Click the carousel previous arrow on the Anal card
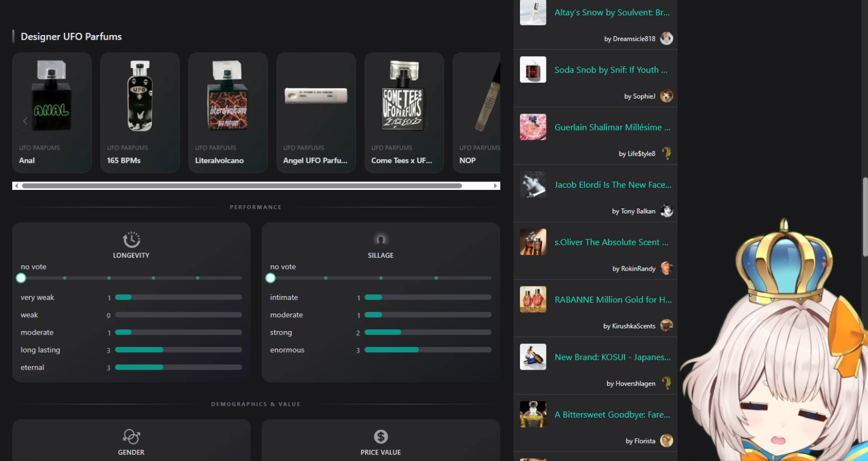Viewport: 868px width, 461px height. (25, 121)
